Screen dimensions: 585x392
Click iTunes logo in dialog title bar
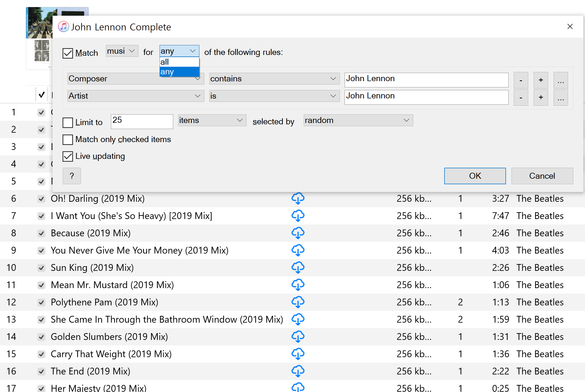tap(63, 27)
